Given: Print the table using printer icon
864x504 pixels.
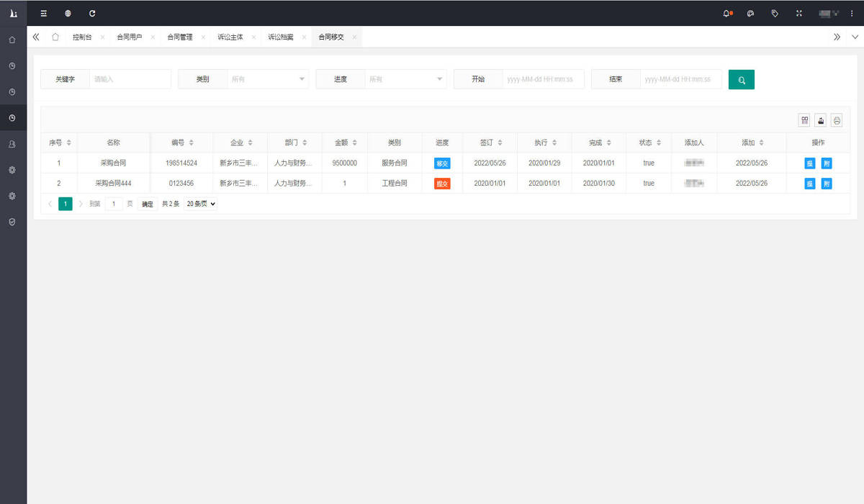Looking at the screenshot, I should (836, 120).
